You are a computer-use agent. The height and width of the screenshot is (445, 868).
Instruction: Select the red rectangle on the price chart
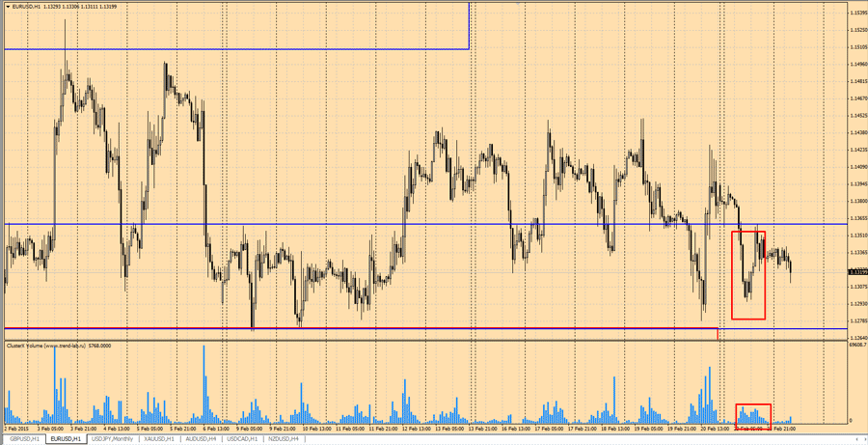(x=732, y=275)
